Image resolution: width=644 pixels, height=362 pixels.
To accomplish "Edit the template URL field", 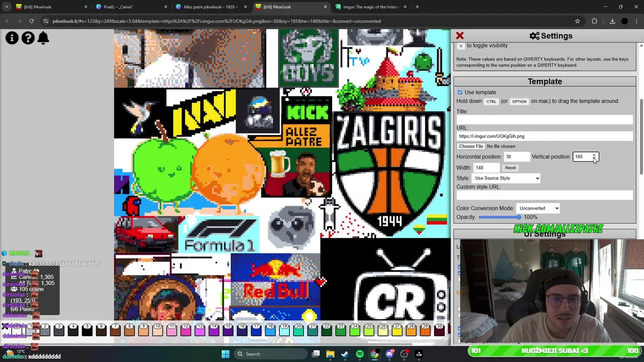I will [544, 136].
